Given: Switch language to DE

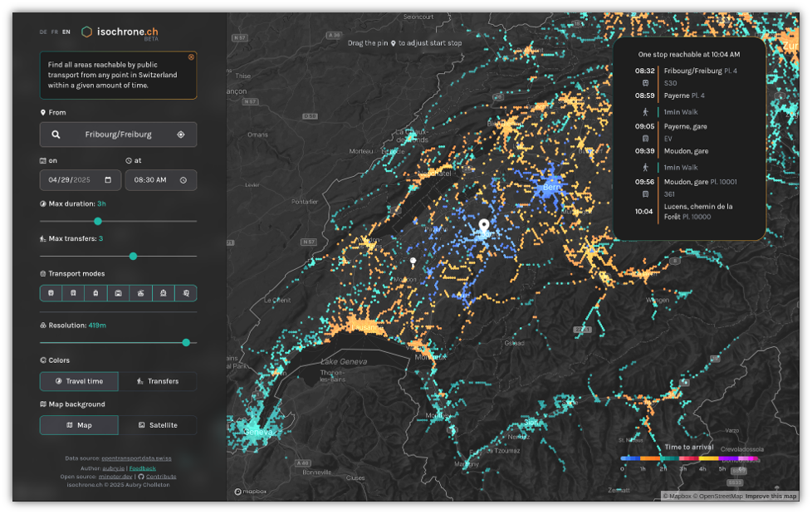Looking at the screenshot, I should pyautogui.click(x=43, y=32).
